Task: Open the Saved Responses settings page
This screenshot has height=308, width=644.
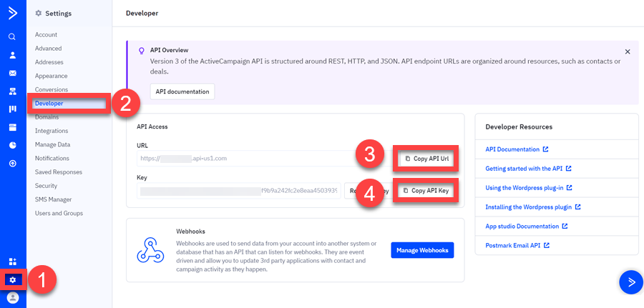Action: (x=59, y=172)
